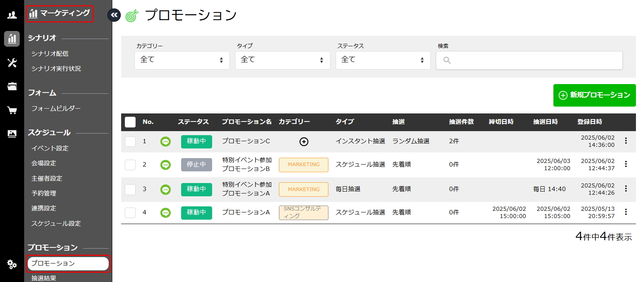The width and height of the screenshot is (644, 282).
Task: Add category with plus icon for プロモーションC
Action: point(304,142)
